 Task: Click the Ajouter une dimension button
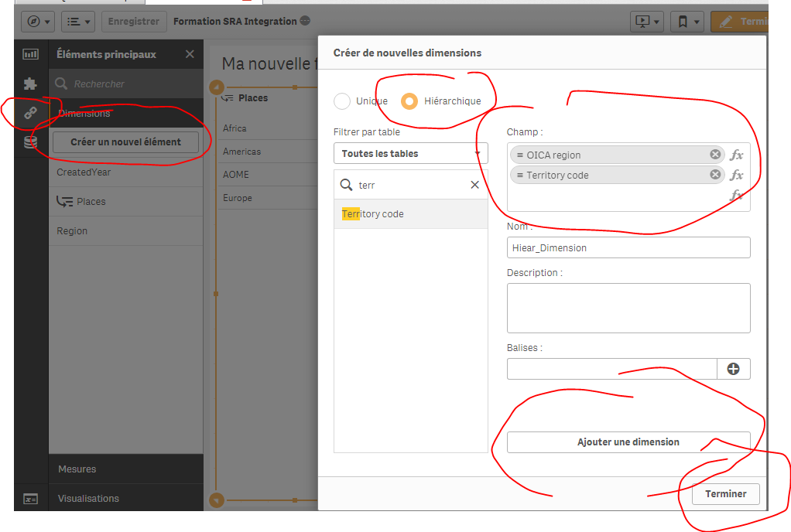(628, 442)
